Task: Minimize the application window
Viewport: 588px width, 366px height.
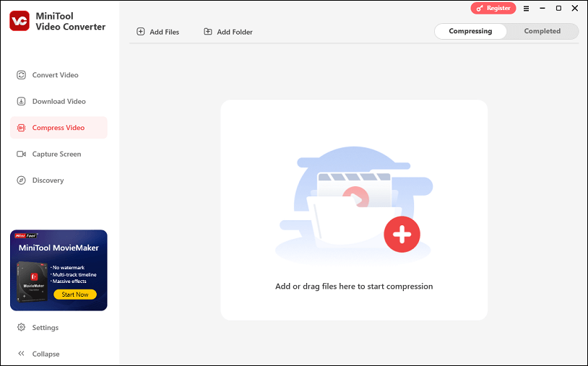Action: click(542, 8)
